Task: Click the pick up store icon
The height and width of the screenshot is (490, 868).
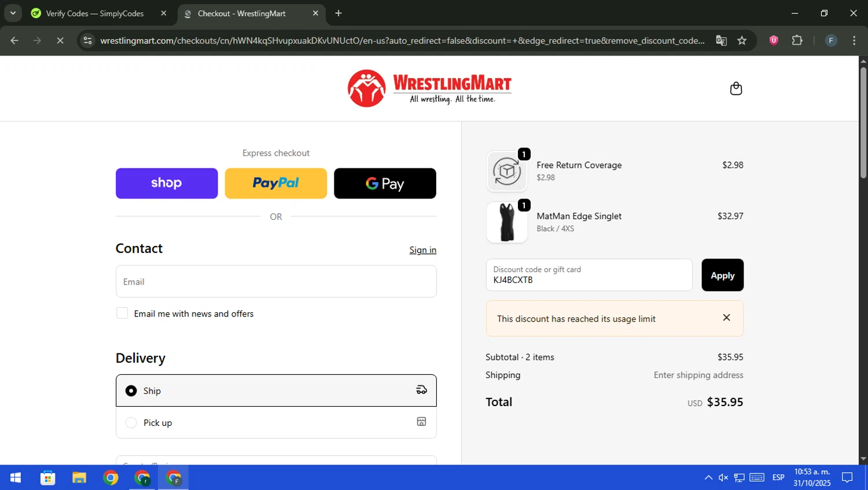Action: coord(421,422)
